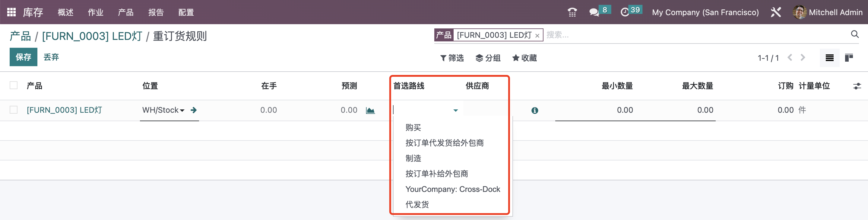Go to 产品 breadcrumb link
868x220 pixels.
[x=20, y=36]
